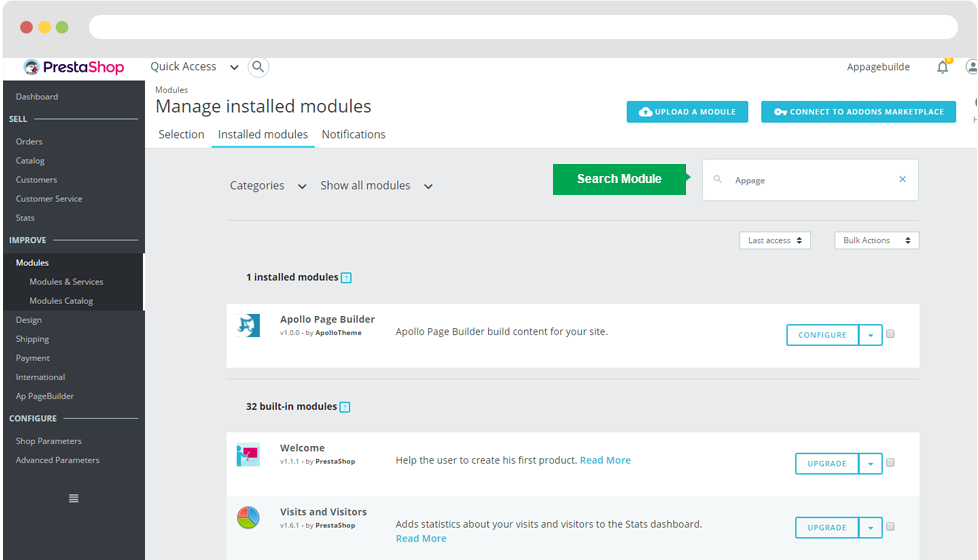The width and height of the screenshot is (978, 560).
Task: Click the Apollo Page Builder title
Action: pos(327,319)
